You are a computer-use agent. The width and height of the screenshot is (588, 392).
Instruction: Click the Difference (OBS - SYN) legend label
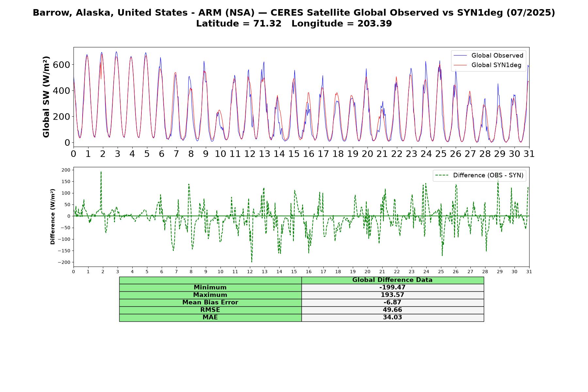[488, 175]
